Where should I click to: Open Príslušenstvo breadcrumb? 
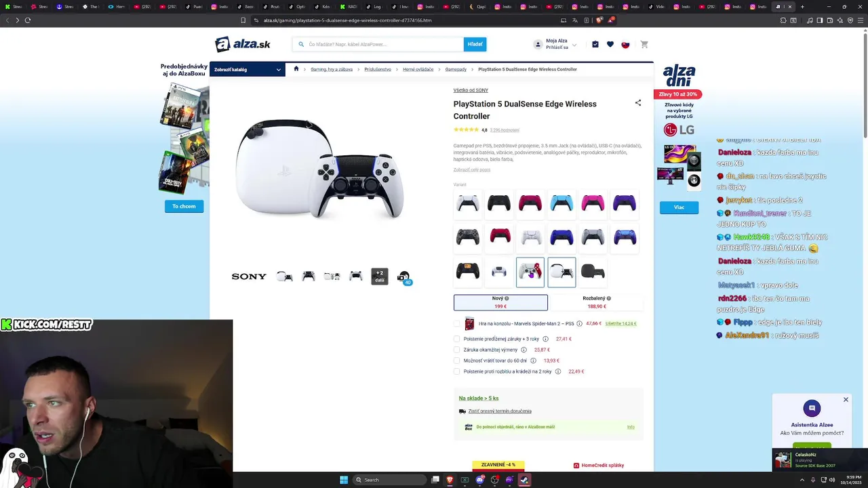[x=378, y=69]
